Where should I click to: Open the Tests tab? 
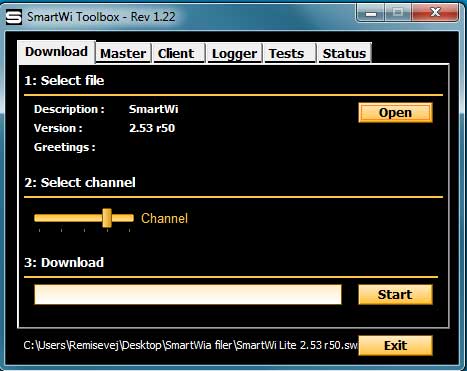tap(290, 53)
